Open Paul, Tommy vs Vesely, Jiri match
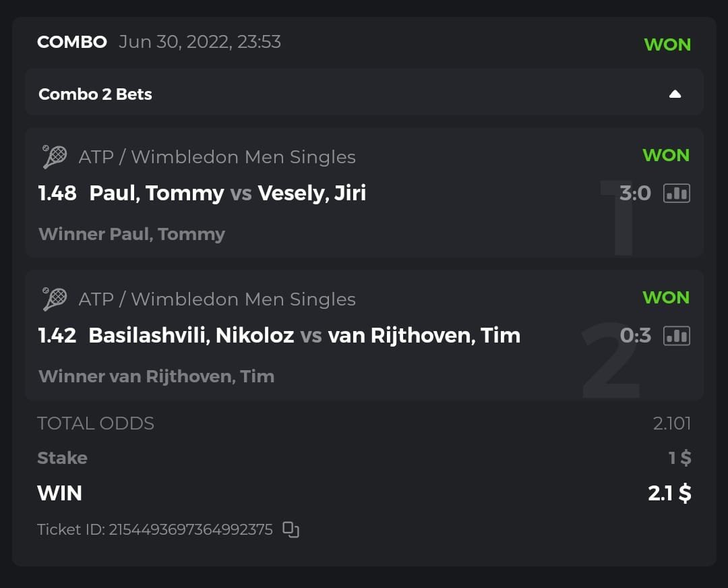Image resolution: width=728 pixels, height=588 pixels. (x=227, y=194)
